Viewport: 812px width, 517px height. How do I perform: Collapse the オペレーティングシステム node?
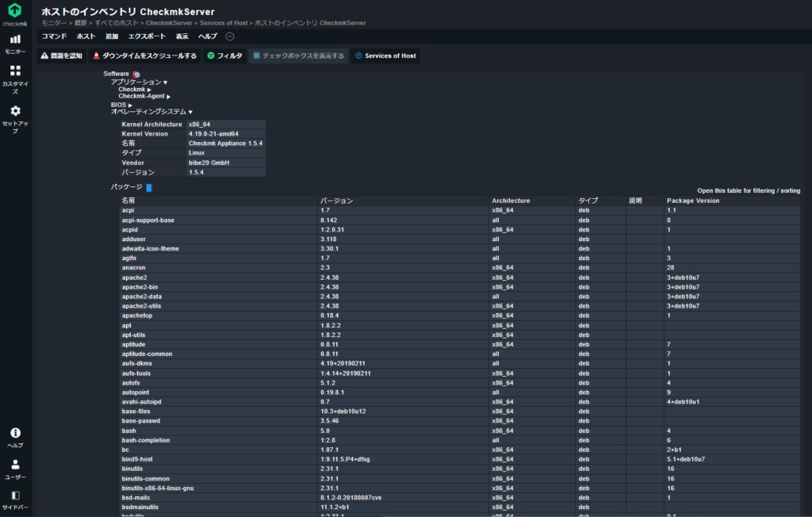click(x=151, y=112)
